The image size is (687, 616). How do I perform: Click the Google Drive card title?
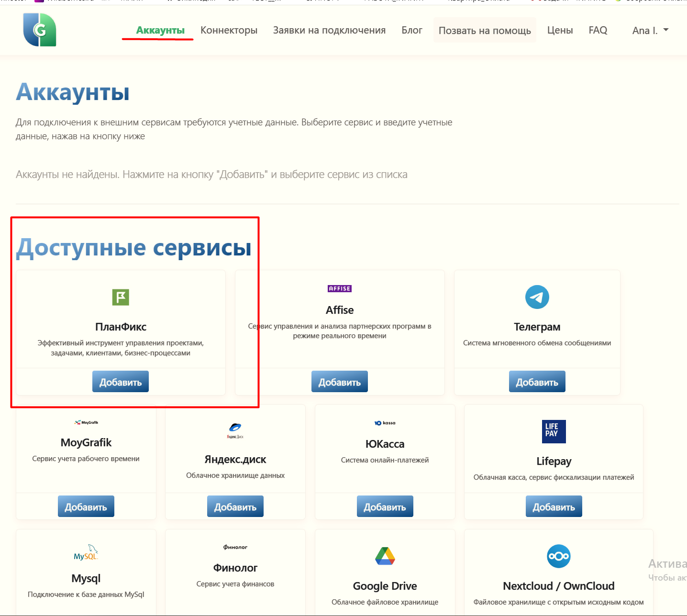click(385, 586)
